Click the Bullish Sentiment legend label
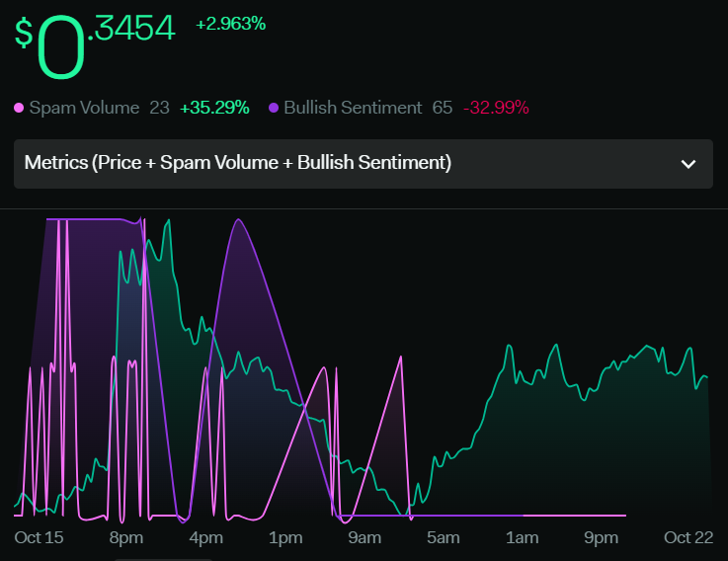728x561 pixels. click(x=353, y=108)
